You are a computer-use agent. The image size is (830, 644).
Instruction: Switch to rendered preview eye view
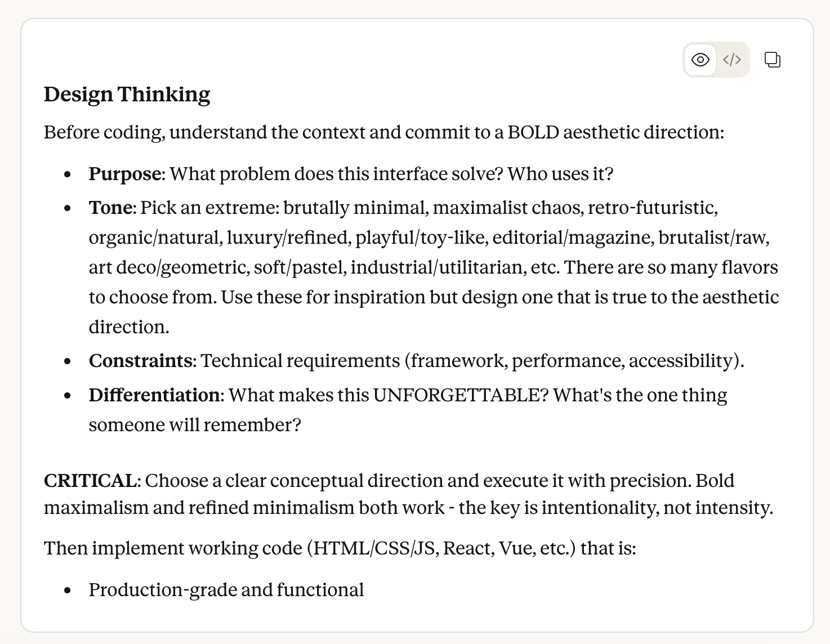coord(700,60)
